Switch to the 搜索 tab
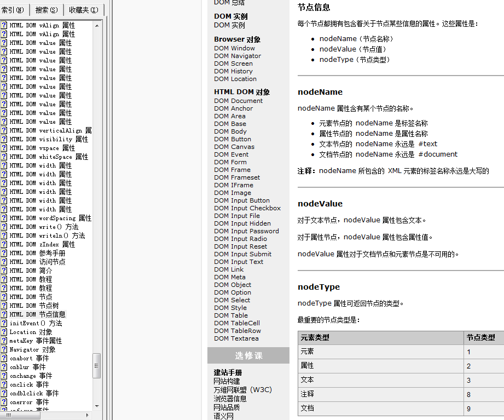This screenshot has width=504, height=420. (x=47, y=10)
